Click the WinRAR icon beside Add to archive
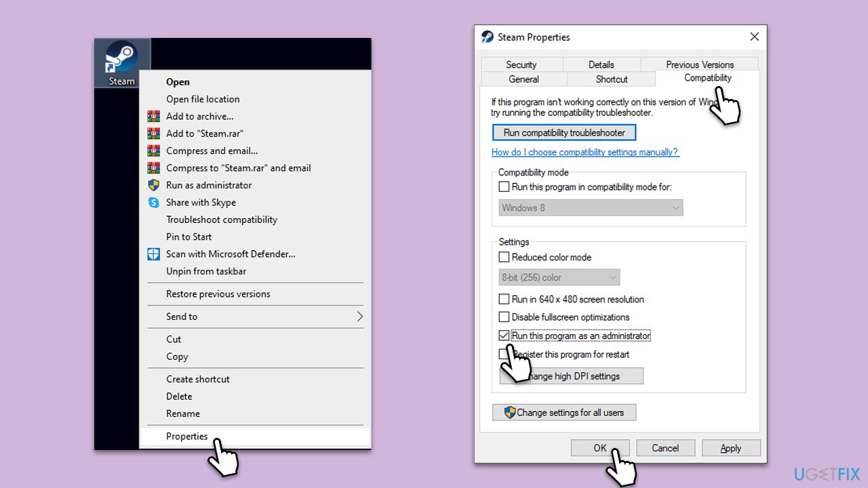The height and width of the screenshot is (488, 868). 154,117
